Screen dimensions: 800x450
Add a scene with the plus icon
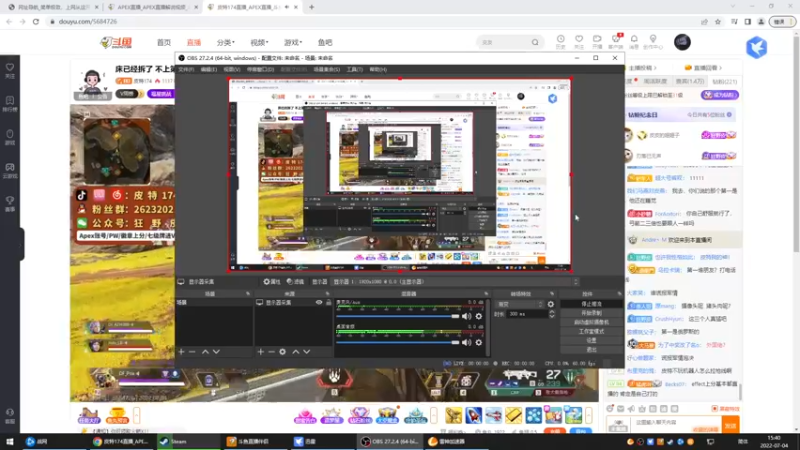pos(181,352)
